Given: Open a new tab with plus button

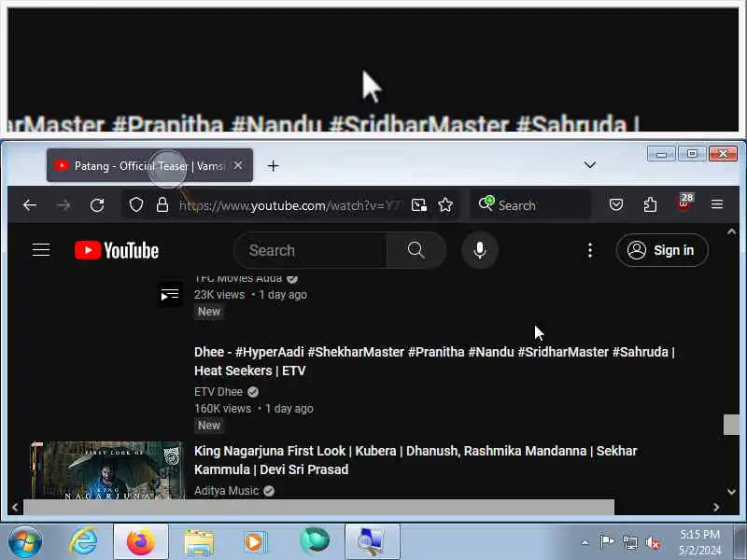Looking at the screenshot, I should tap(273, 166).
